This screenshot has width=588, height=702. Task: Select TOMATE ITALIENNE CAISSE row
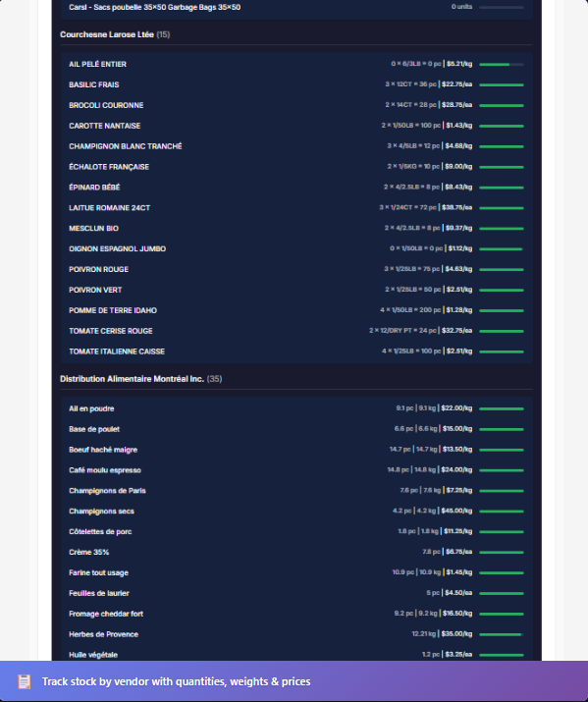296,351
